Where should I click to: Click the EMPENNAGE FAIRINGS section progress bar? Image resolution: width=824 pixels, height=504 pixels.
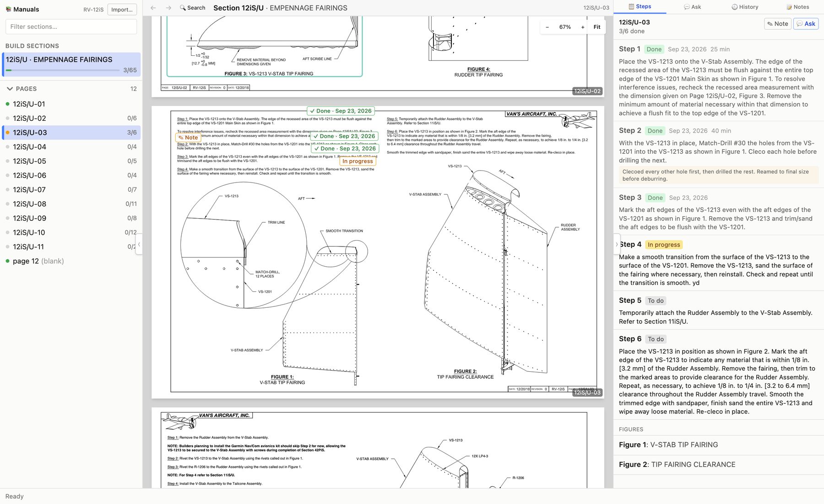[x=63, y=70]
